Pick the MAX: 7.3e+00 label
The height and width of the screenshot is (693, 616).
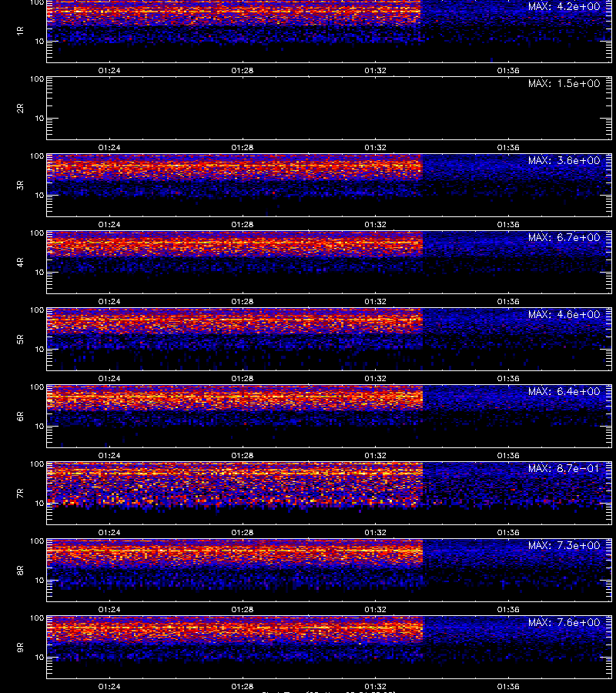tap(564, 545)
